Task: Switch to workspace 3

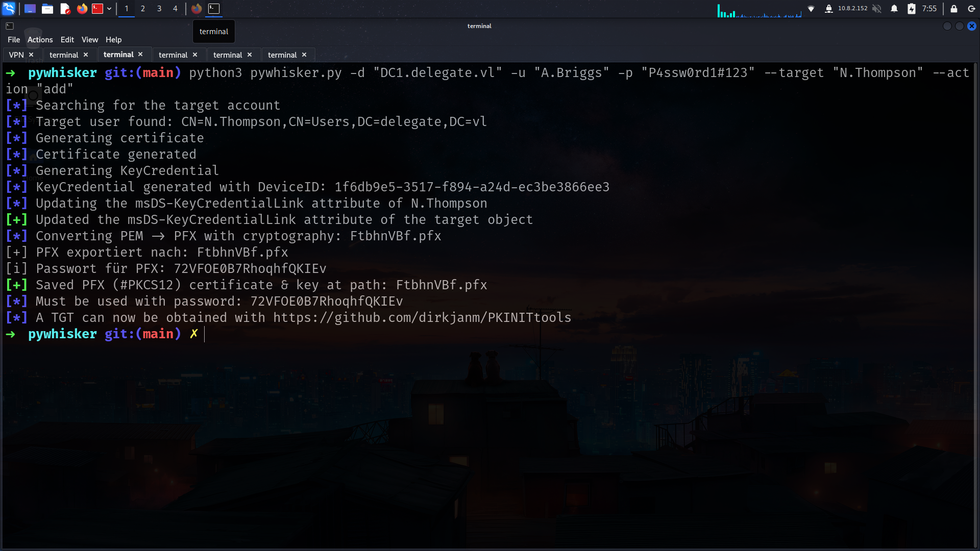Action: pyautogui.click(x=159, y=9)
